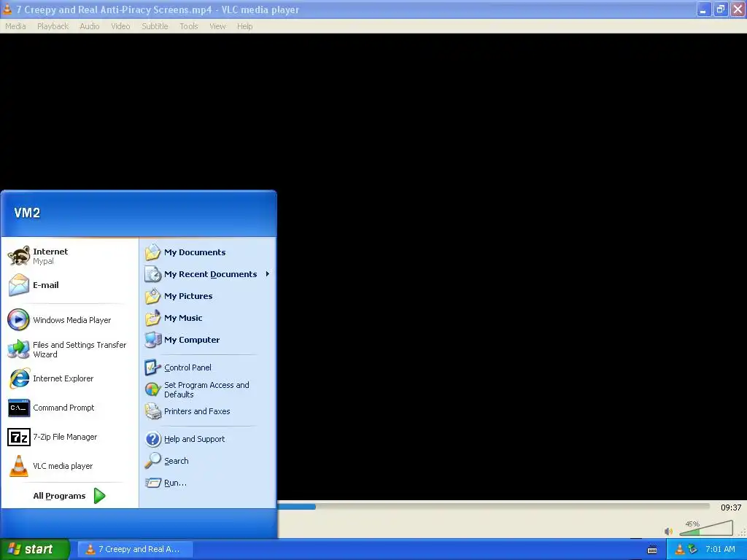The height and width of the screenshot is (560, 747).
Task: Open the Run... dialog
Action: (208, 483)
